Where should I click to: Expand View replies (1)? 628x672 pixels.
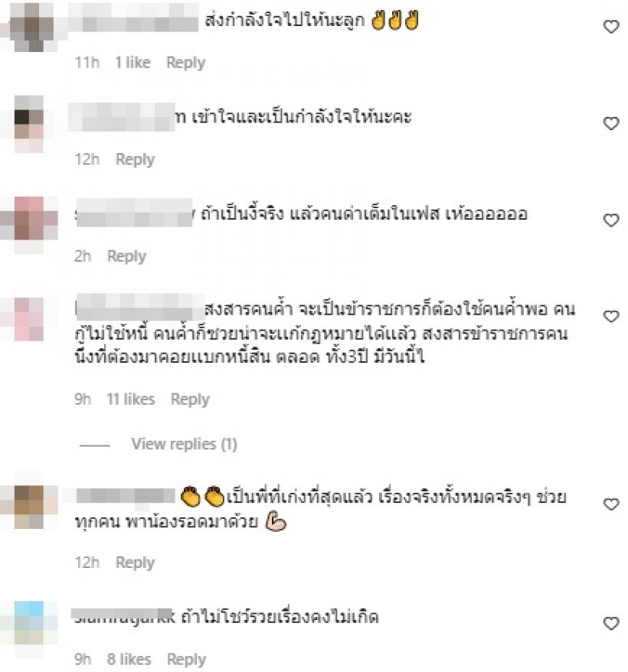184,444
